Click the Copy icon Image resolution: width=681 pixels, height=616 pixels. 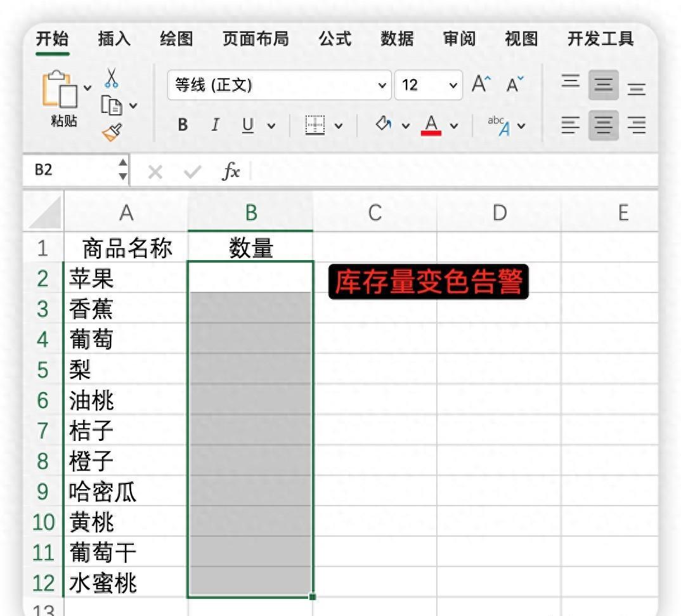[x=112, y=105]
